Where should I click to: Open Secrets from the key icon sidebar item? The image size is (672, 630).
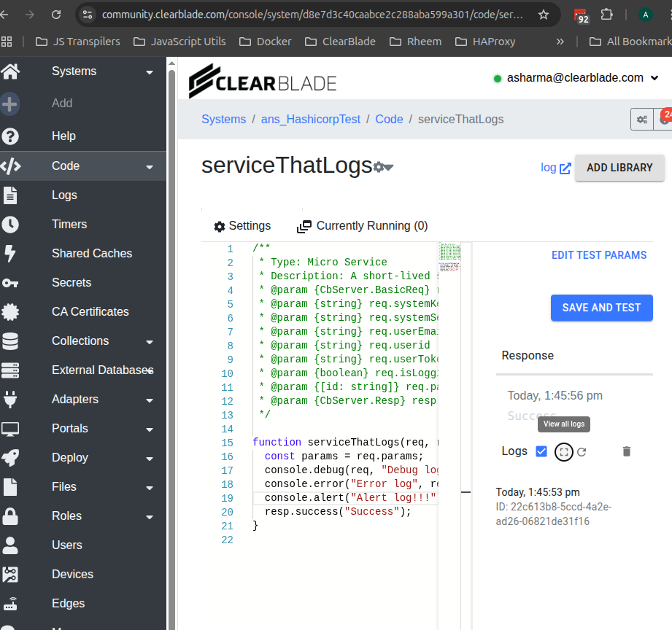click(x=10, y=283)
